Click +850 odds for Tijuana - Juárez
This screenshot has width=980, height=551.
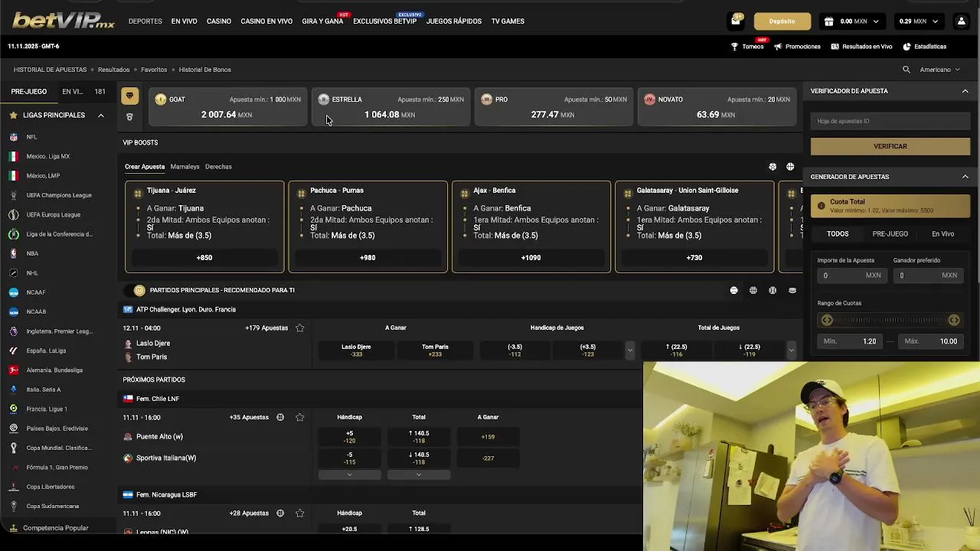click(204, 258)
